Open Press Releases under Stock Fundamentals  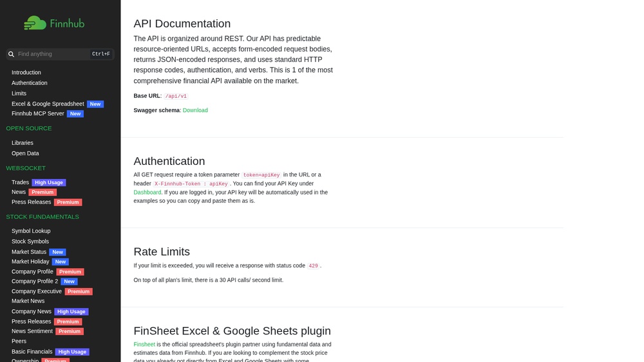(31, 321)
